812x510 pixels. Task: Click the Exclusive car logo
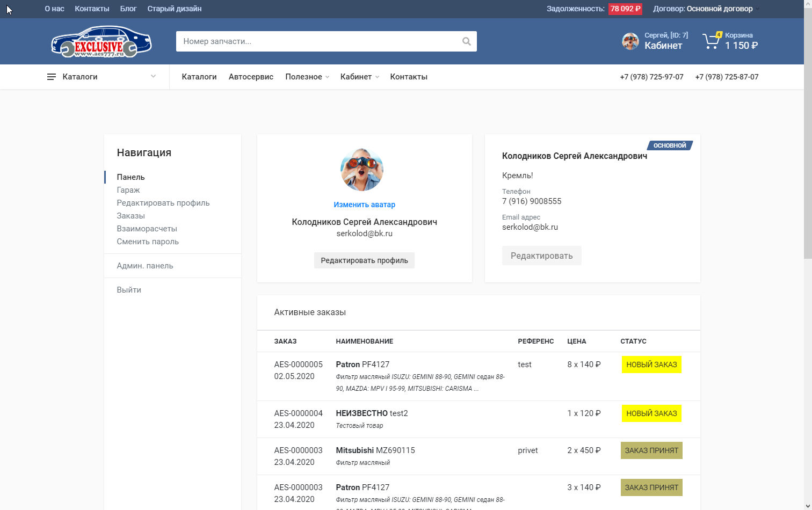(x=102, y=41)
